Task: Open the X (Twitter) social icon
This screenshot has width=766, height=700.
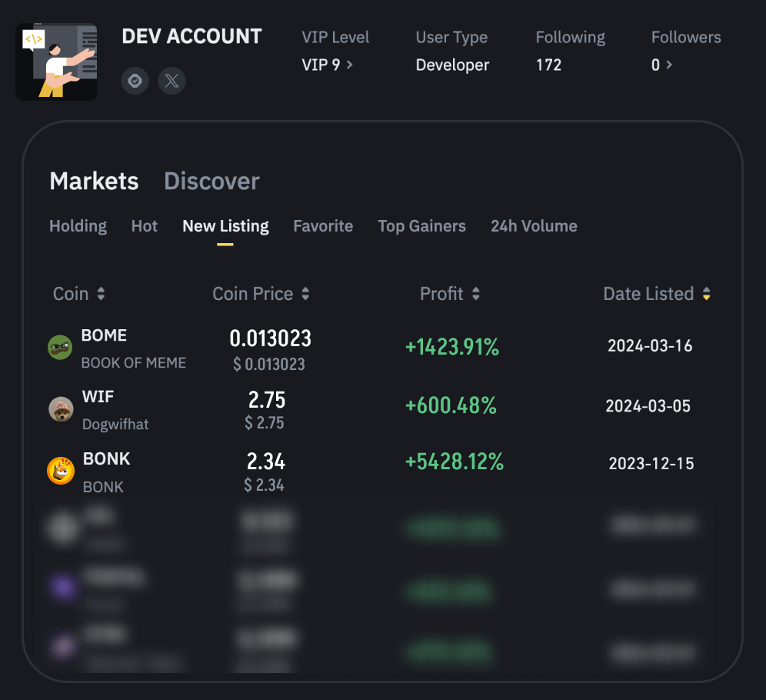Action: (x=172, y=81)
